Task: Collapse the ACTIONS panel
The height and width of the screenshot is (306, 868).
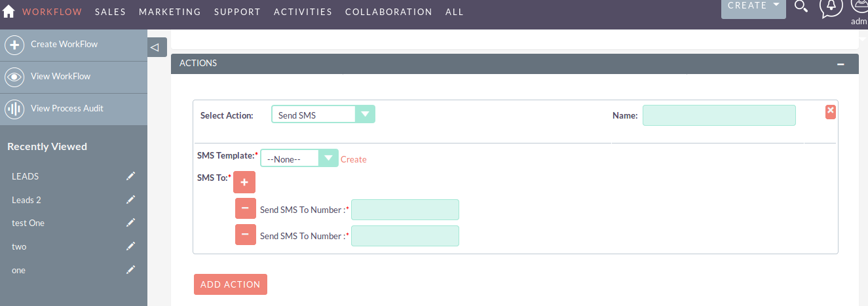Action: pos(840,64)
